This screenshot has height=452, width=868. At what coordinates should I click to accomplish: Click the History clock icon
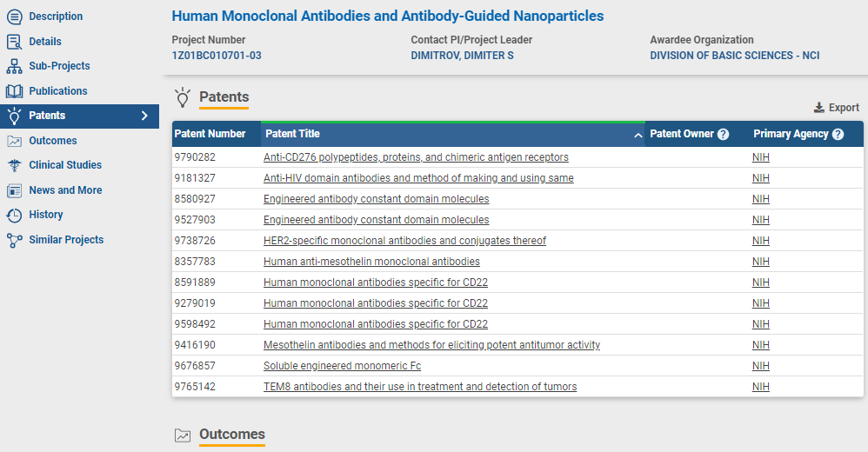click(x=14, y=215)
